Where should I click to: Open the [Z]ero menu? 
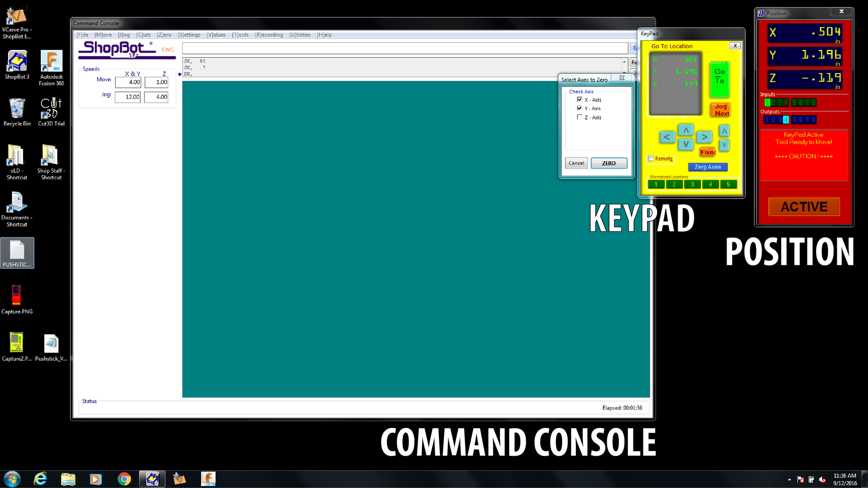(164, 35)
